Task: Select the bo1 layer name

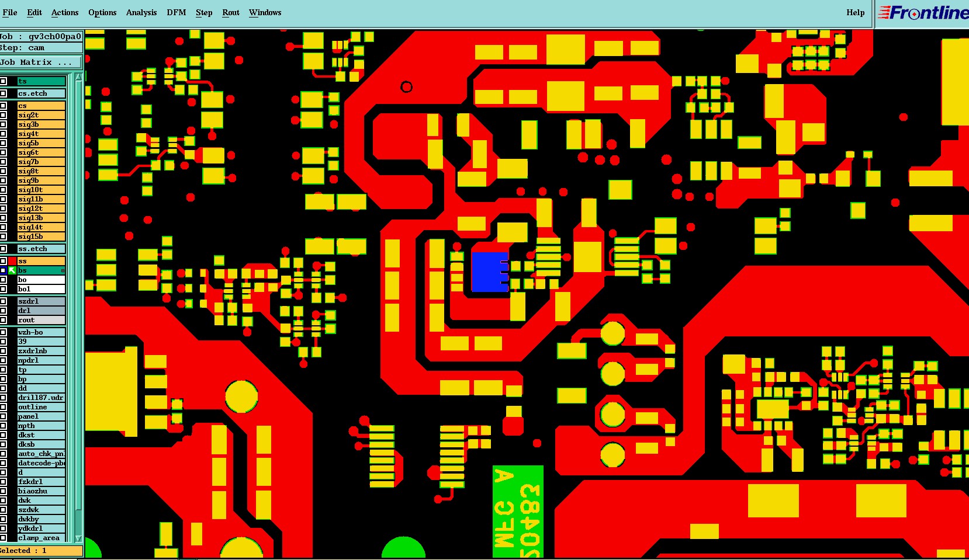Action: click(x=41, y=289)
